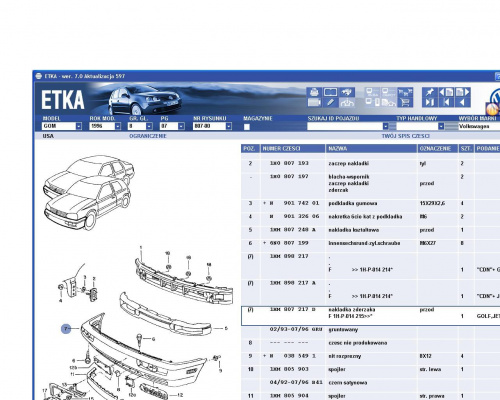Click the printer icon in the toolbar

click(x=314, y=92)
